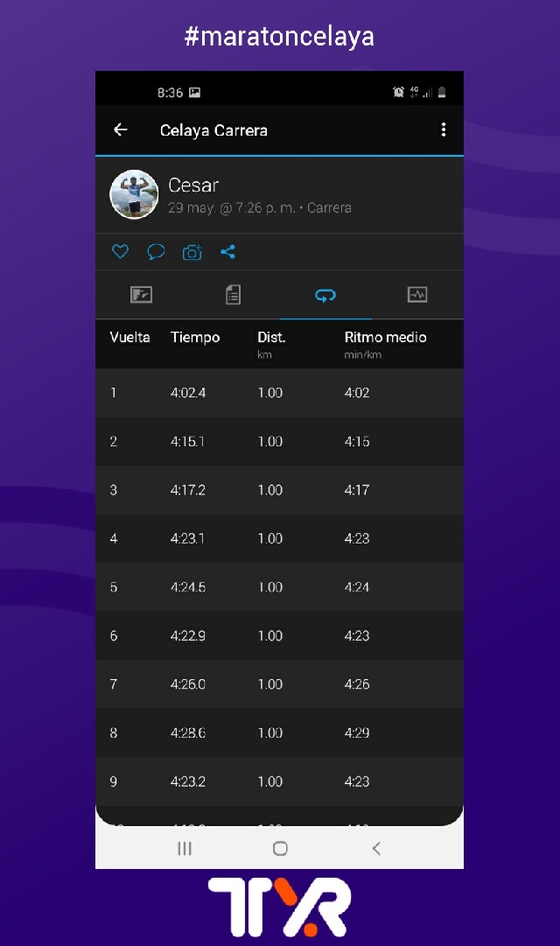Select the laps tab icon

click(325, 295)
